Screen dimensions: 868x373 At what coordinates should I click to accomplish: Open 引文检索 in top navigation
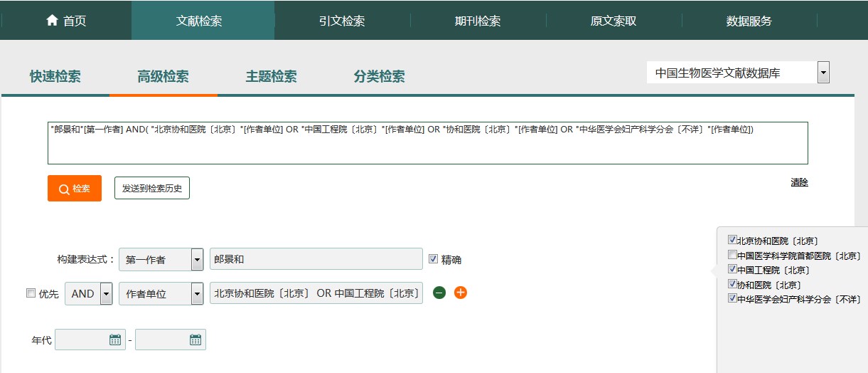point(342,21)
